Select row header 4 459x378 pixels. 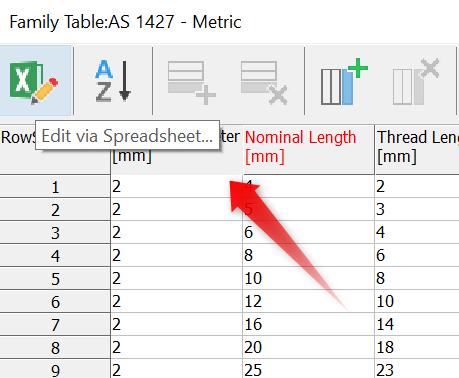tap(55, 256)
